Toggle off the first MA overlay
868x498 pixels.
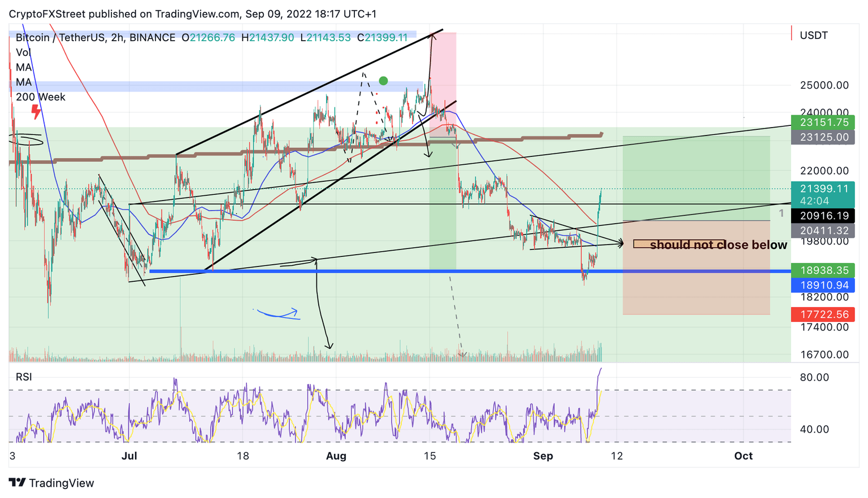(x=23, y=67)
